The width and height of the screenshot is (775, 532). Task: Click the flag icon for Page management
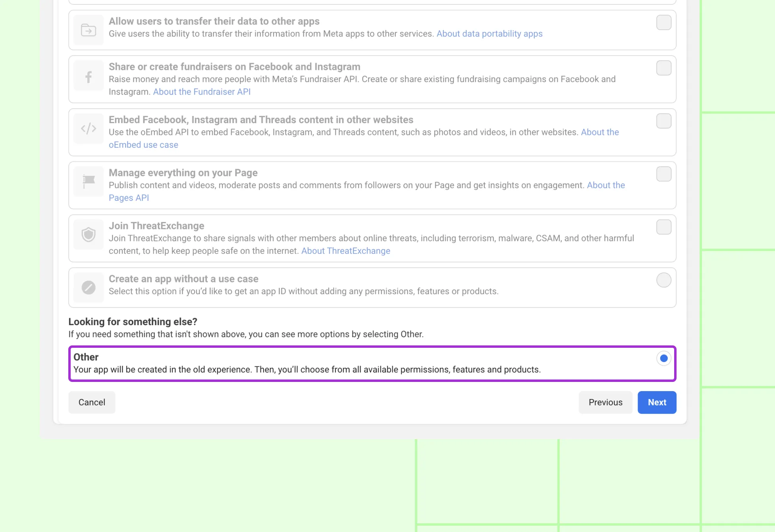click(x=89, y=181)
